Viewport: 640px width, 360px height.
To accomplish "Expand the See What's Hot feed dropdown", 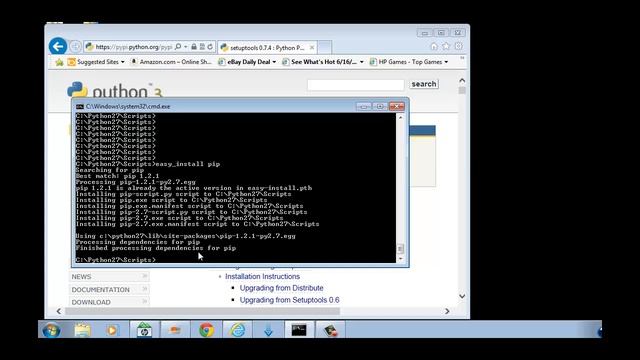I will coord(362,62).
